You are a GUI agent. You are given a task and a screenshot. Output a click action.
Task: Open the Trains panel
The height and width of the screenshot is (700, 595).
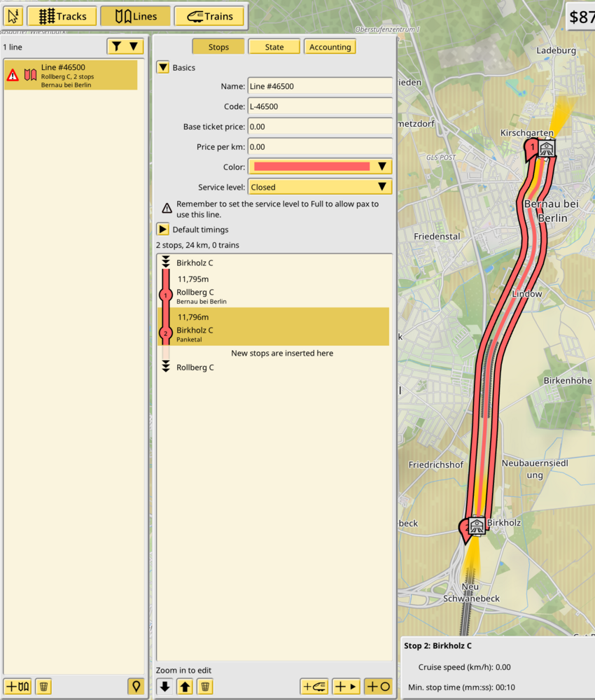click(x=209, y=16)
